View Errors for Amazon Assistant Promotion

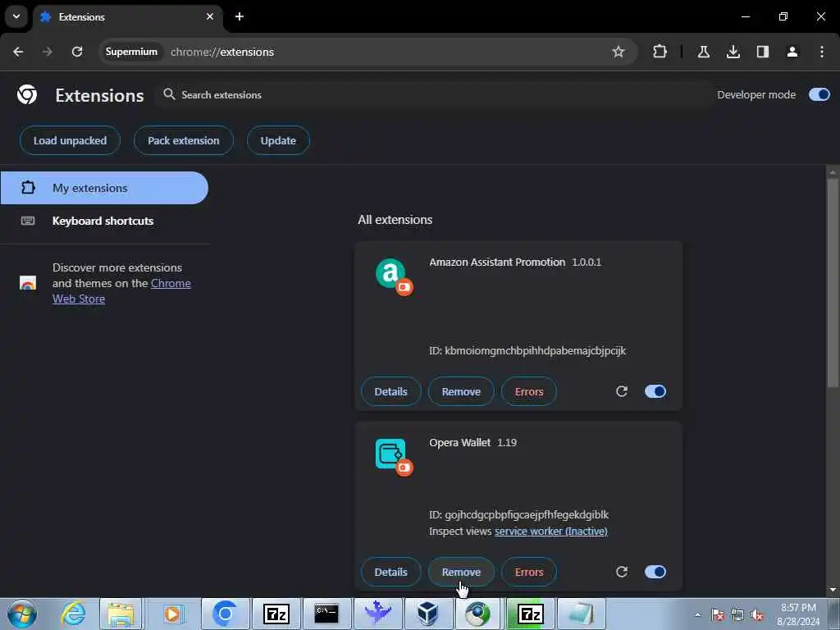pos(529,391)
